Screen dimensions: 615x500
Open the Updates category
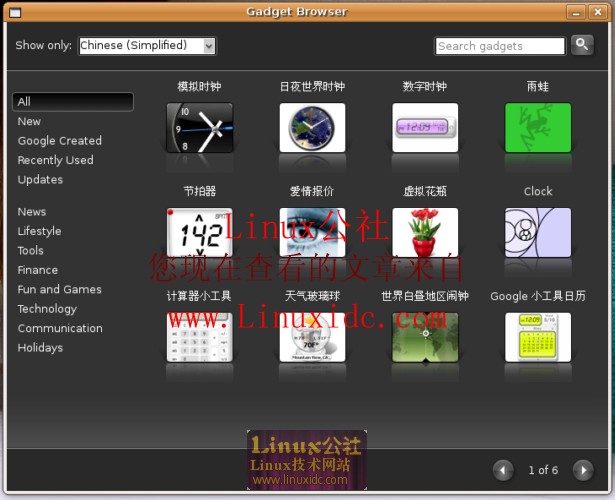tap(40, 180)
